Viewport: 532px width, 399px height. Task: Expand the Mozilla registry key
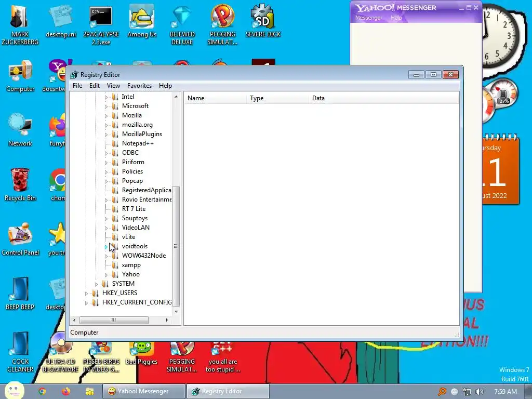pyautogui.click(x=106, y=116)
